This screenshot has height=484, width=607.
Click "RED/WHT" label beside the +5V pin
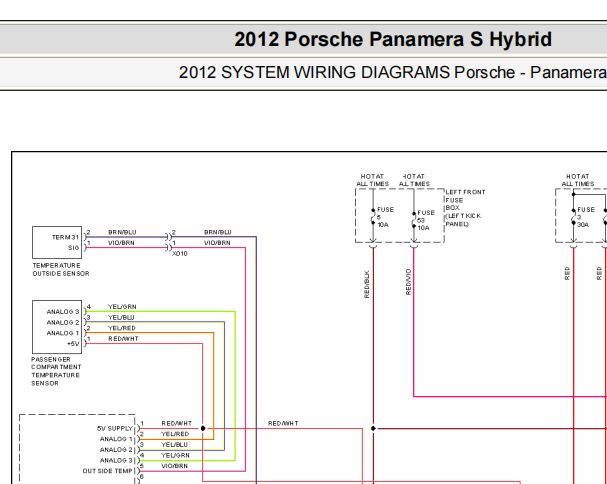(123, 339)
